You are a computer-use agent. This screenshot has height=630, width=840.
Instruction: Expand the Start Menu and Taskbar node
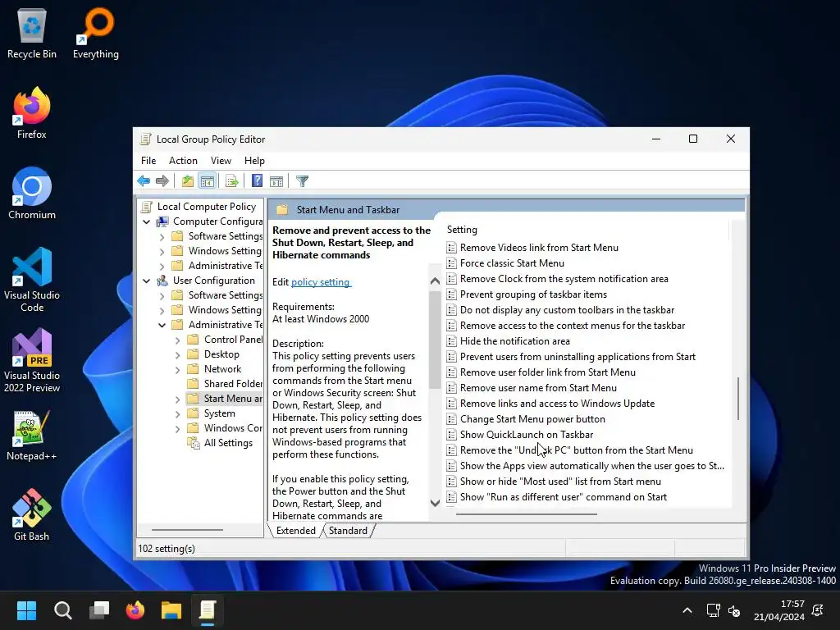pyautogui.click(x=177, y=399)
